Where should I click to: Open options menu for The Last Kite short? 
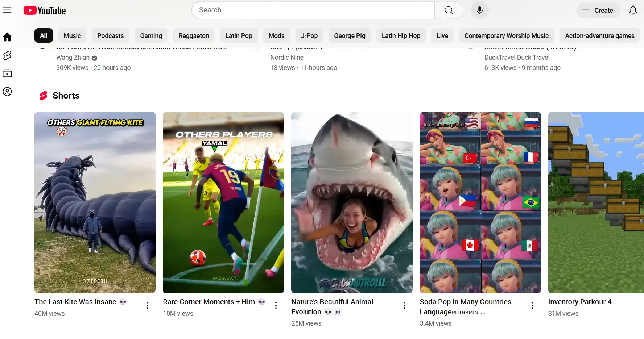(148, 305)
